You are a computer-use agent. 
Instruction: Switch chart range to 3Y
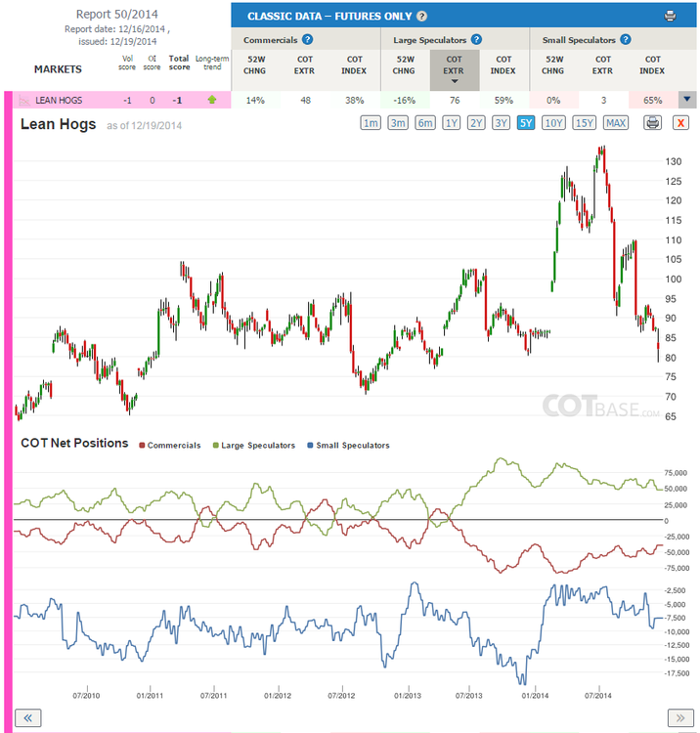point(501,123)
